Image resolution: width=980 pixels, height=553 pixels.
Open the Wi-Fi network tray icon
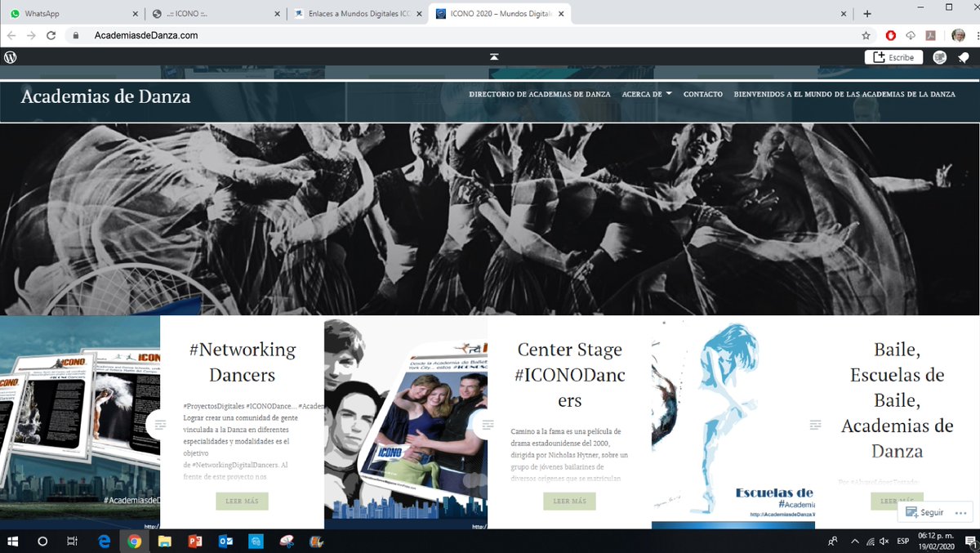click(x=871, y=541)
